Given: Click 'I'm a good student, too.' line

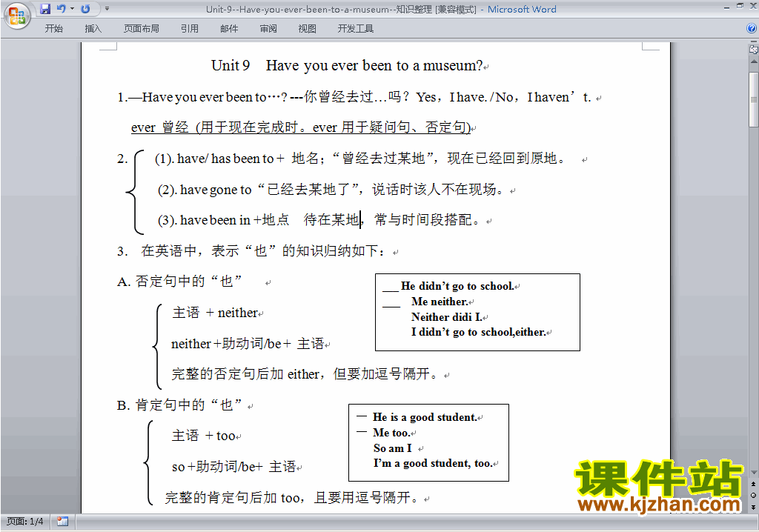Looking at the screenshot, I should [433, 463].
